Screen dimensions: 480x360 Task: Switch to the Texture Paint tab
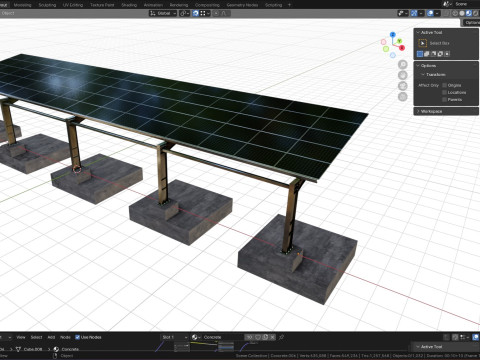pos(102,5)
